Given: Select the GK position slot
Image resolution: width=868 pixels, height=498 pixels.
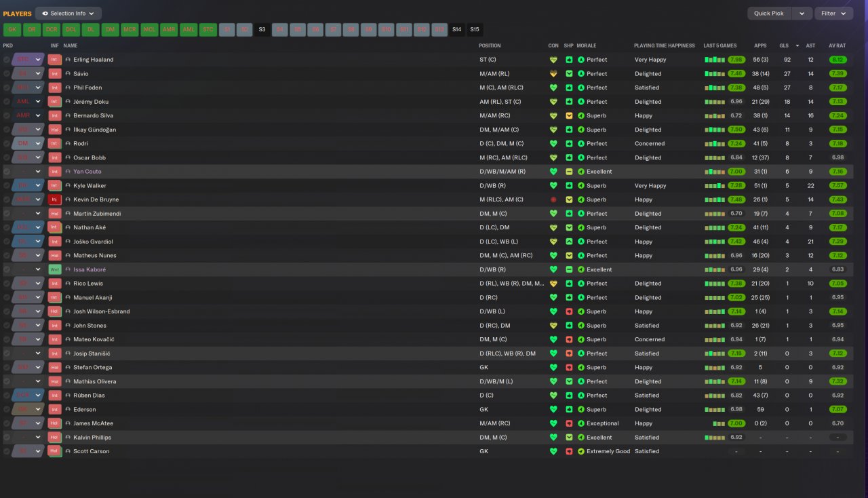Looking at the screenshot, I should coord(12,30).
